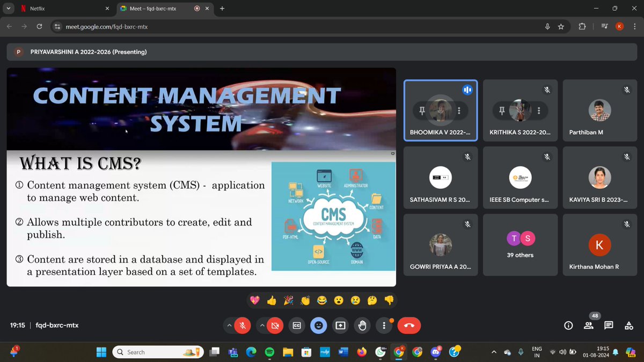Open media controls icon in Chrome toolbar
The height and width of the screenshot is (362, 644).
point(605,26)
